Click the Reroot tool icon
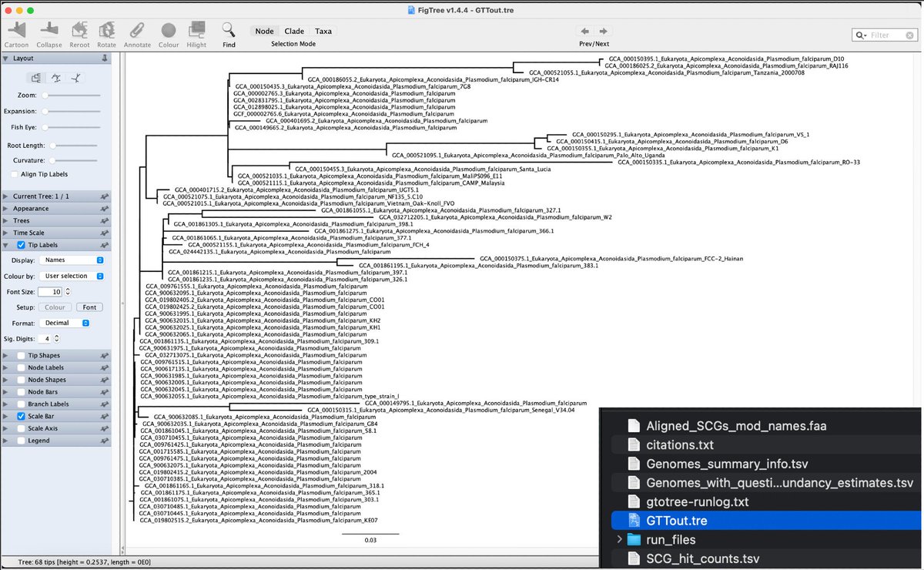 (79, 29)
